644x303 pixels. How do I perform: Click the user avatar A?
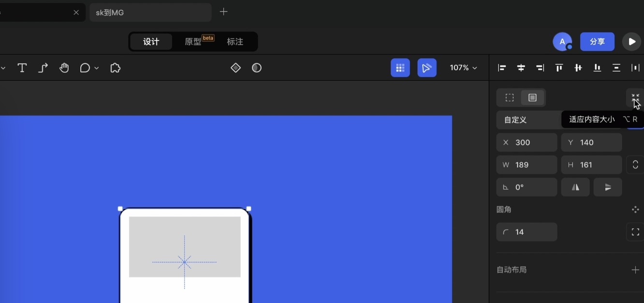pos(562,42)
